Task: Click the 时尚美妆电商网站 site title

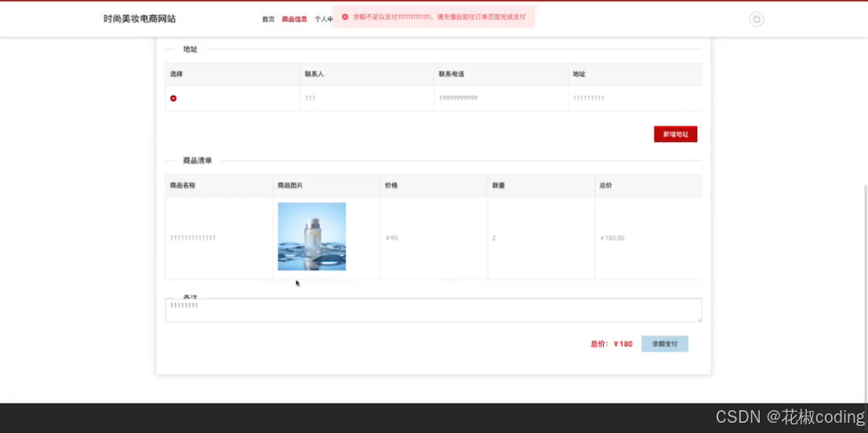Action: click(140, 19)
